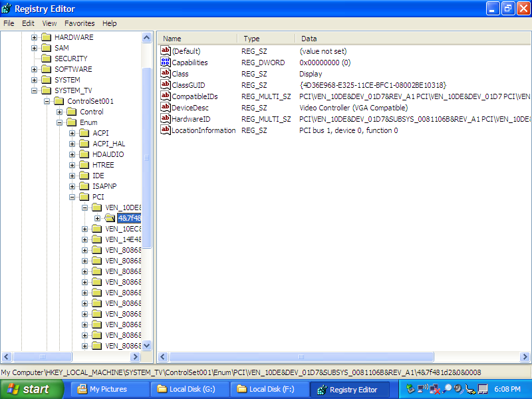Click the ISAPNP folder icon

84,186
